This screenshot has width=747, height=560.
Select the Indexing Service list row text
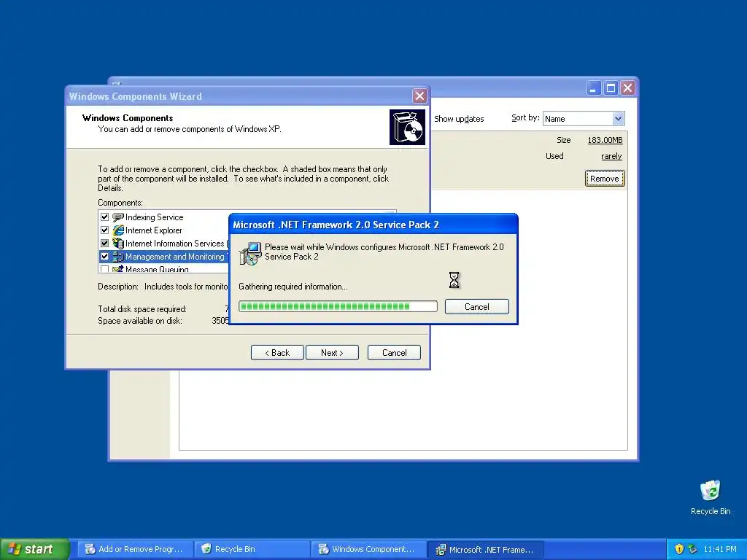[x=155, y=217]
